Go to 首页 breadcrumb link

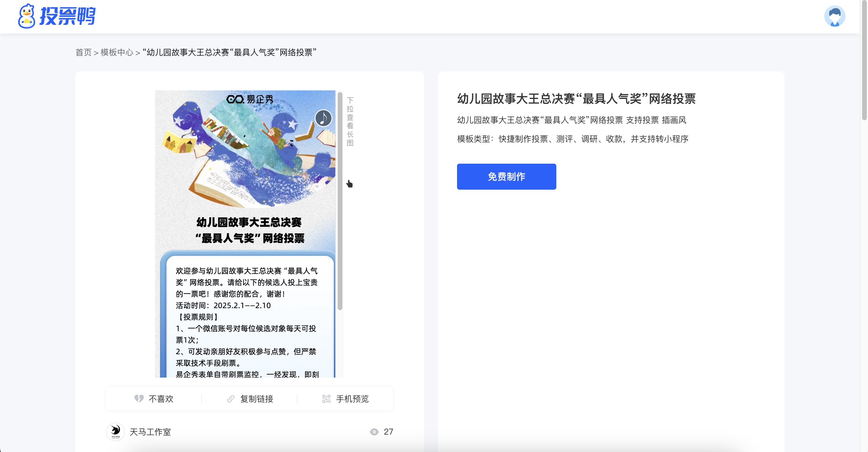point(83,52)
